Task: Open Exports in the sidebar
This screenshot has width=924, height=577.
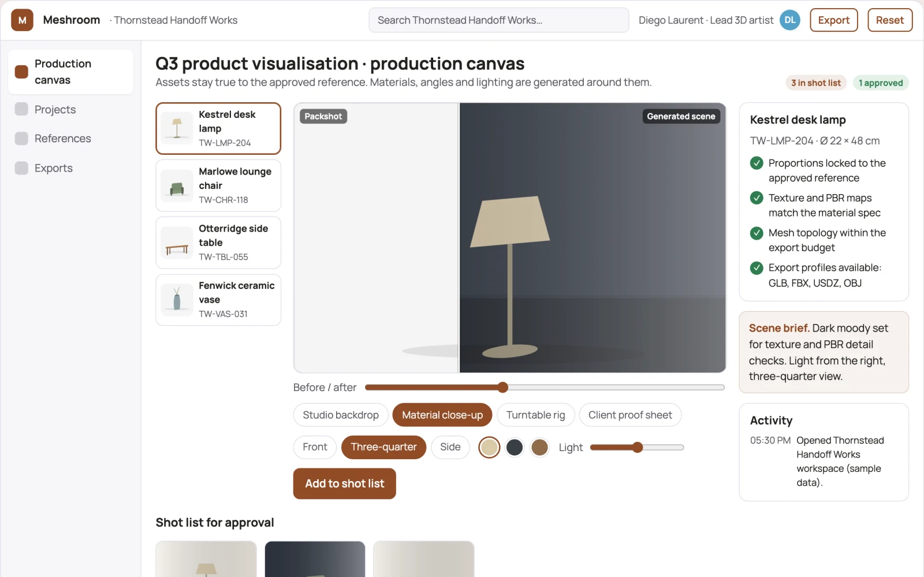Action: tap(71, 168)
